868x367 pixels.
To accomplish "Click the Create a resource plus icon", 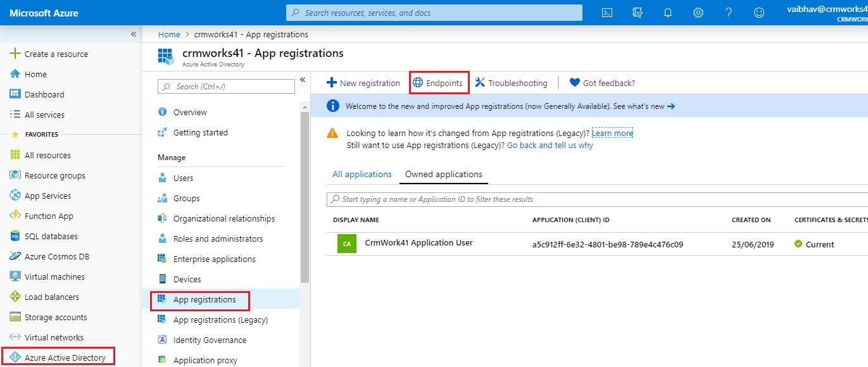I will [x=16, y=54].
